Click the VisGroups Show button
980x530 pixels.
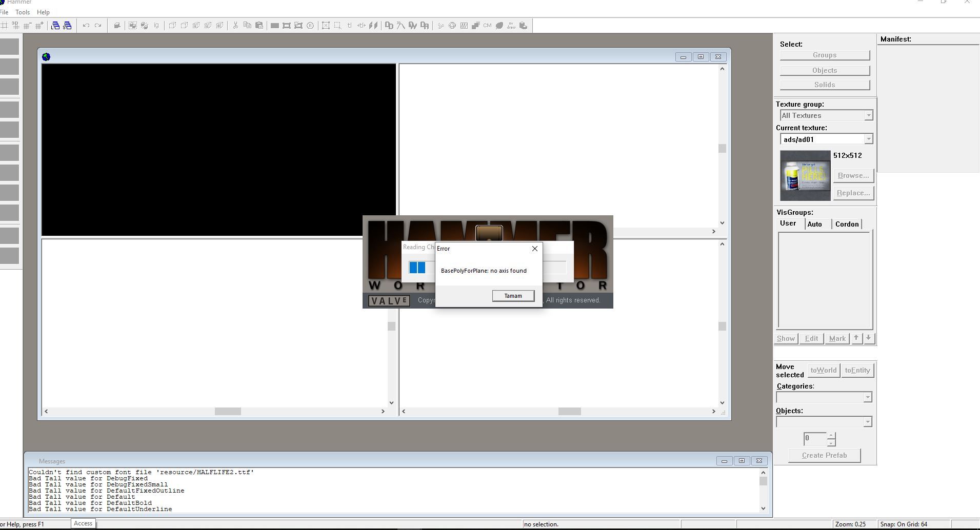coord(786,338)
